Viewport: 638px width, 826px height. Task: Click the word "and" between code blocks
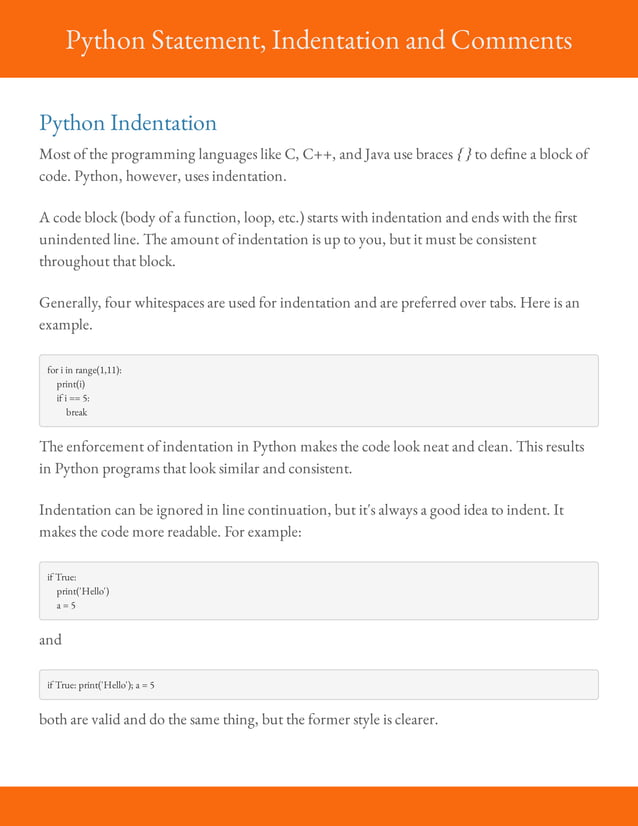(50, 640)
